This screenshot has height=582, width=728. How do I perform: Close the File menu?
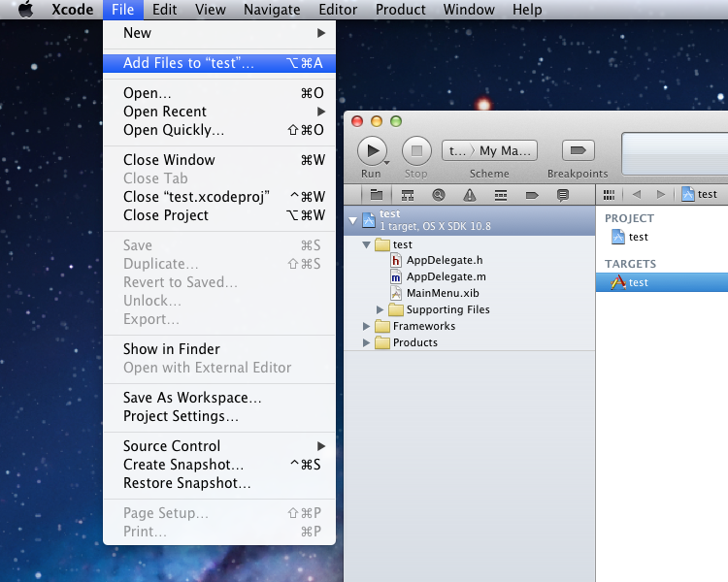tap(123, 10)
